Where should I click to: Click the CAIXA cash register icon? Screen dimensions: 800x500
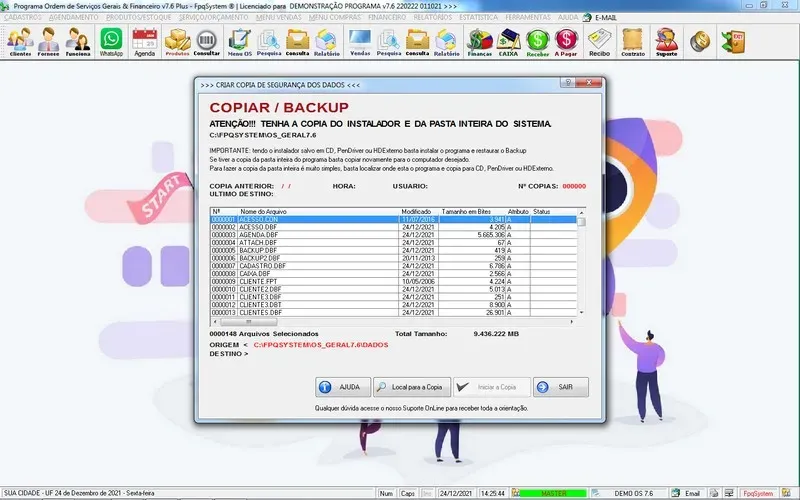tap(508, 42)
